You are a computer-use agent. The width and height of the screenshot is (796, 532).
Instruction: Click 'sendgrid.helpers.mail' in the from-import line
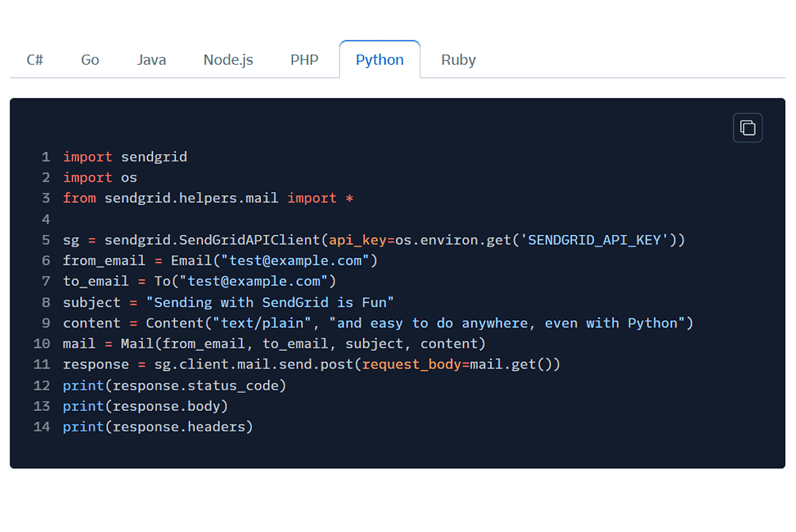191,198
